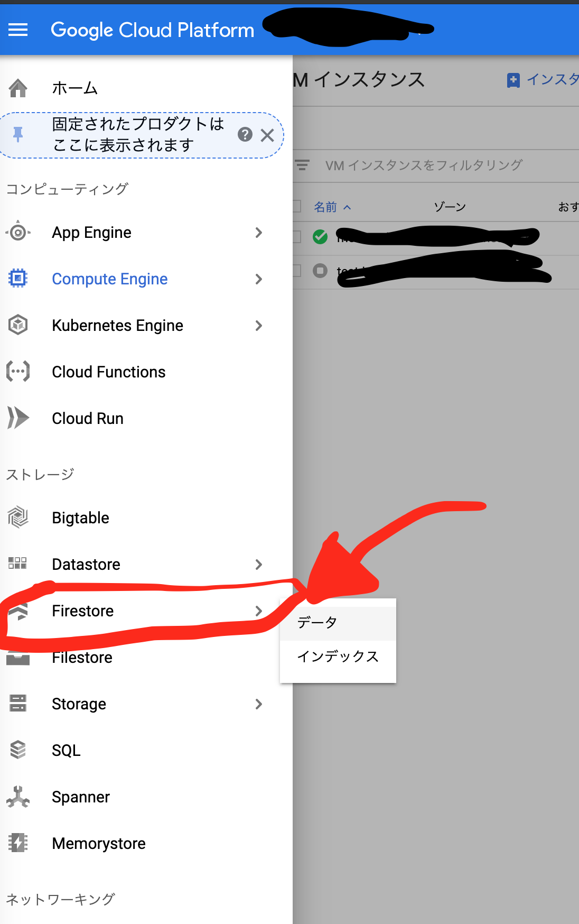Check the stopped instance row checkbox
Screen dimensions: 579x924
pyautogui.click(x=297, y=271)
